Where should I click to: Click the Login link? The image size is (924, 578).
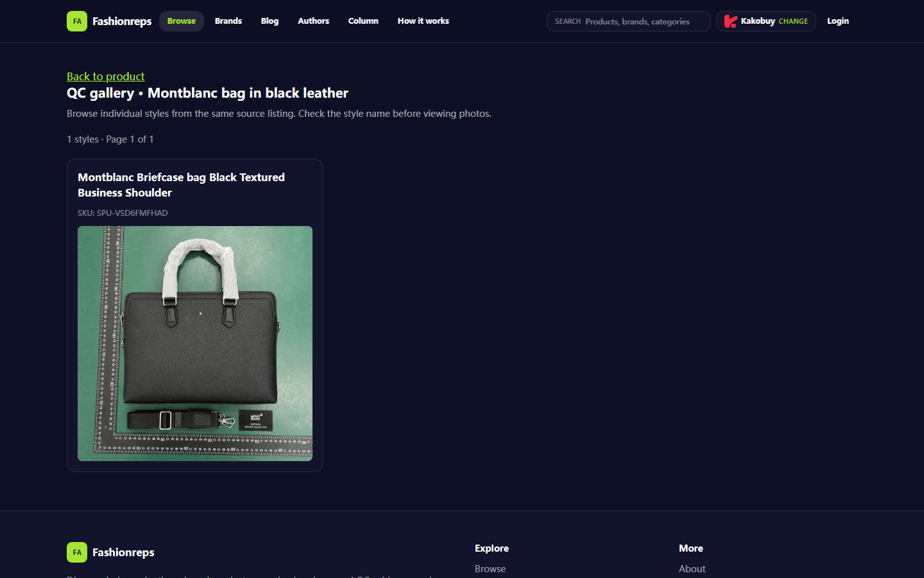point(838,21)
